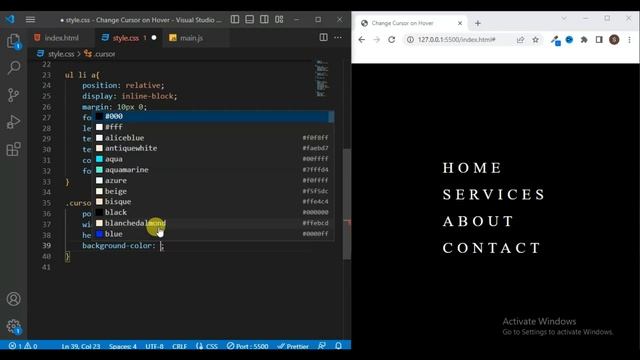
Task: Reload the Chrome page
Action: [391, 40]
